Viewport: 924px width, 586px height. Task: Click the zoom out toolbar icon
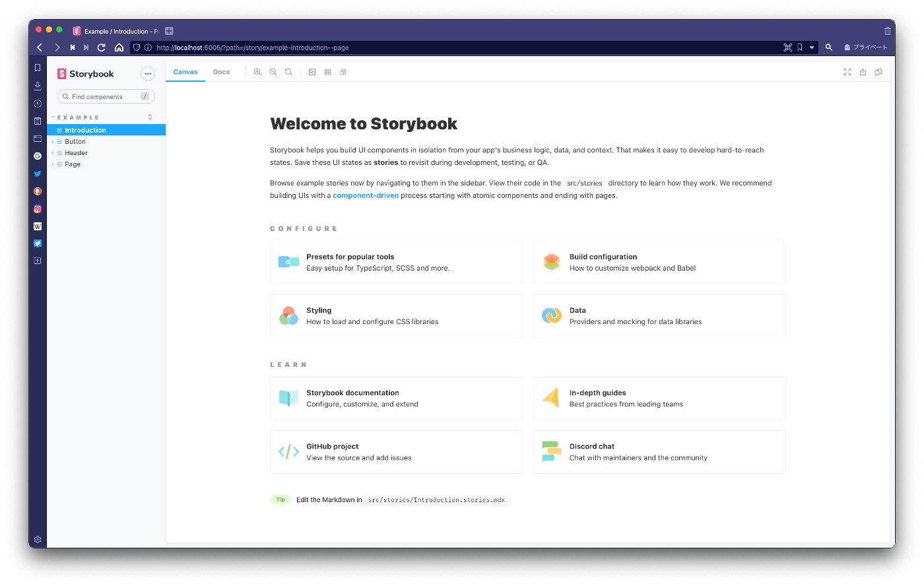point(273,72)
